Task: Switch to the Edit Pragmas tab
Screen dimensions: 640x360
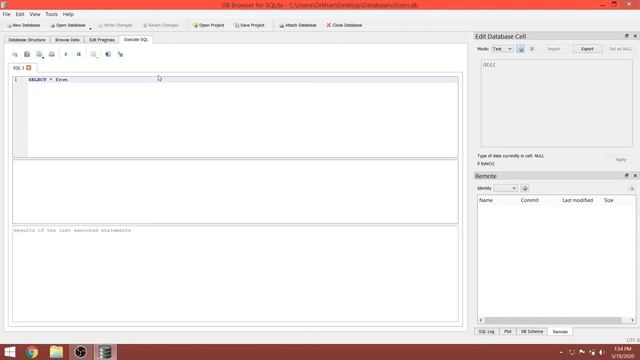Action: coord(102,40)
